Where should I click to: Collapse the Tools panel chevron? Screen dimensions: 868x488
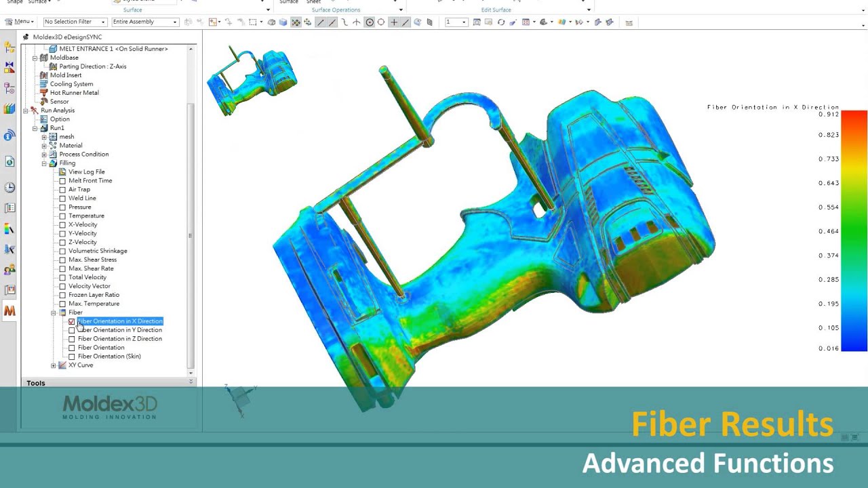click(191, 383)
